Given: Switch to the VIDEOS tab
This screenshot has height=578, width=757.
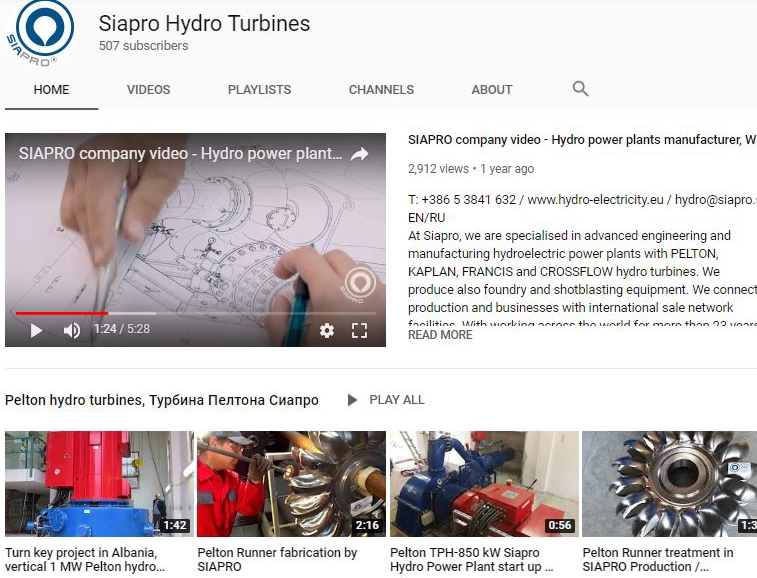Looking at the screenshot, I should (149, 90).
